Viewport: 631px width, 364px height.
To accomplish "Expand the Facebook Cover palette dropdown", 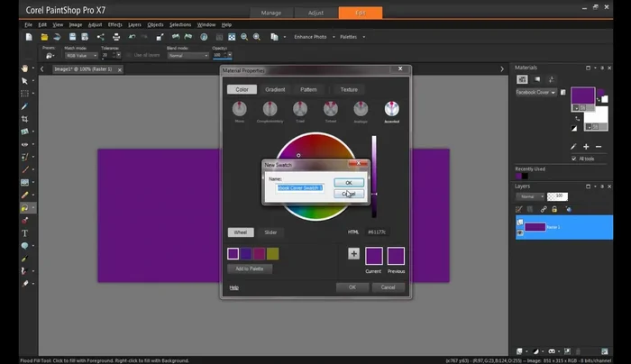I will tap(552, 92).
